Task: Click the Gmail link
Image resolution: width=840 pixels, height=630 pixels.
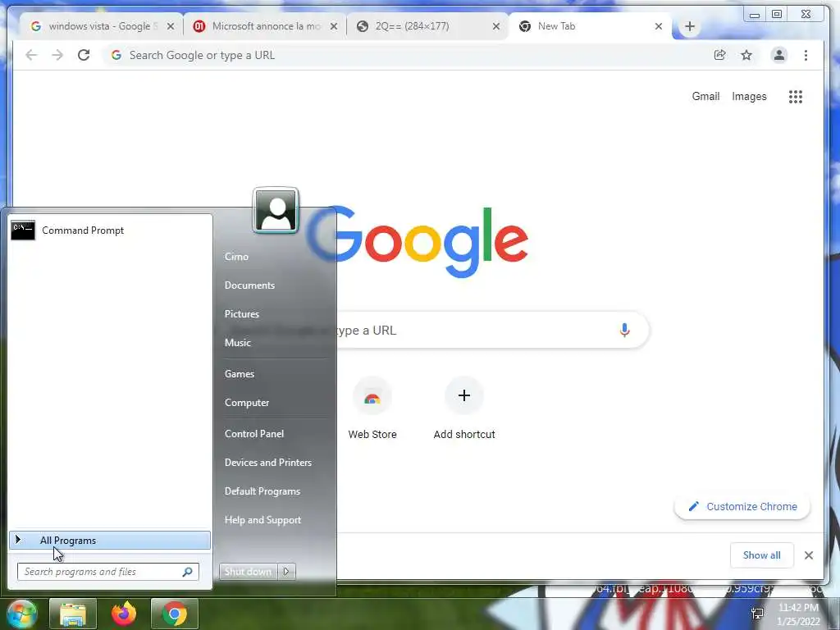Action: point(705,97)
